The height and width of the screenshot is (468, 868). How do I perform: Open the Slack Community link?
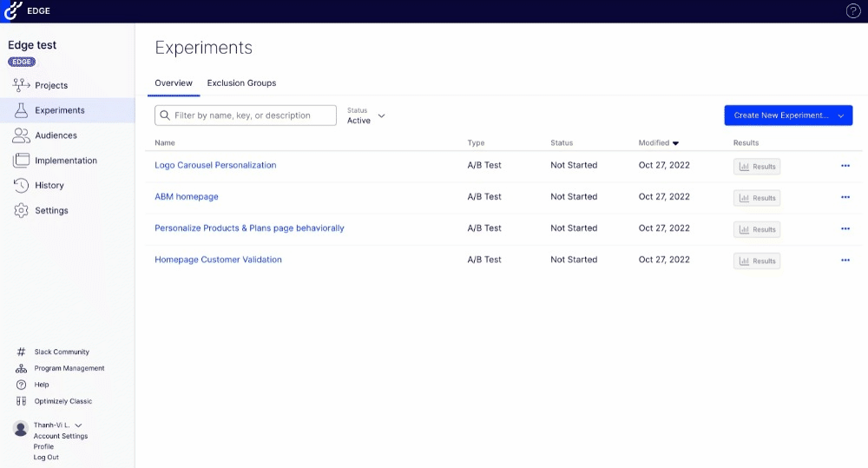[62, 352]
